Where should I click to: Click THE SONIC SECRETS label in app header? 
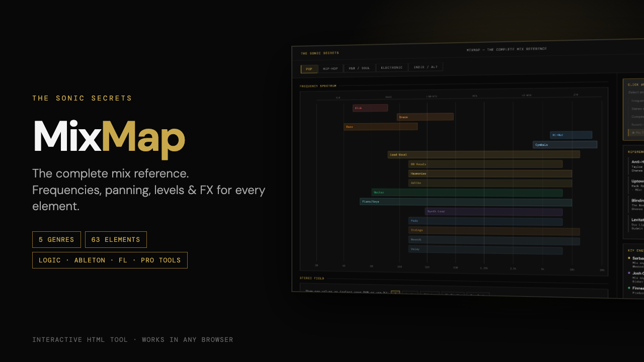320,53
